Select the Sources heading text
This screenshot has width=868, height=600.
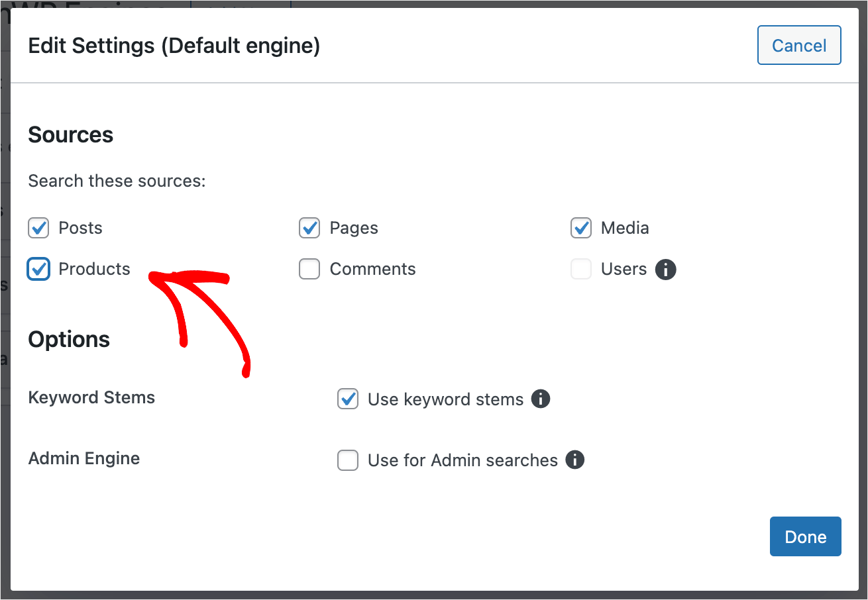(x=71, y=135)
